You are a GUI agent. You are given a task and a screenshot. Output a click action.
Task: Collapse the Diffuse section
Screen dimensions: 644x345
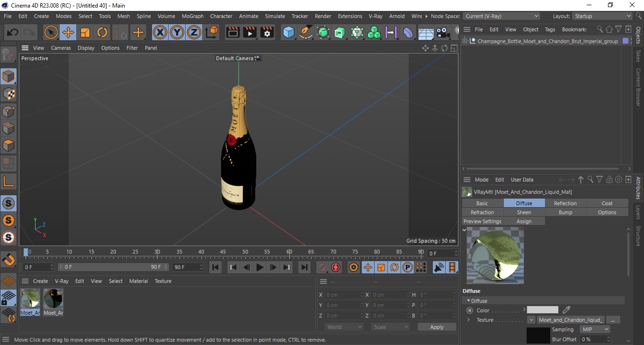(469, 301)
